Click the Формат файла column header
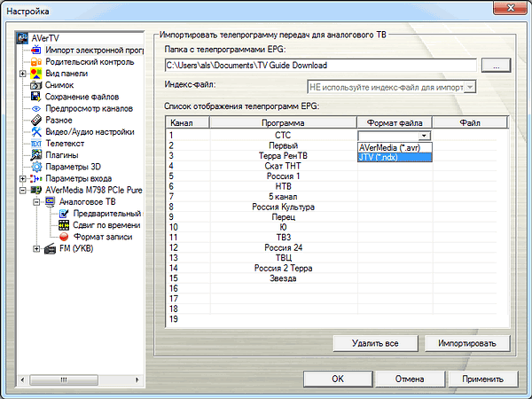Screen dimensions: 532x399 (x=395, y=122)
